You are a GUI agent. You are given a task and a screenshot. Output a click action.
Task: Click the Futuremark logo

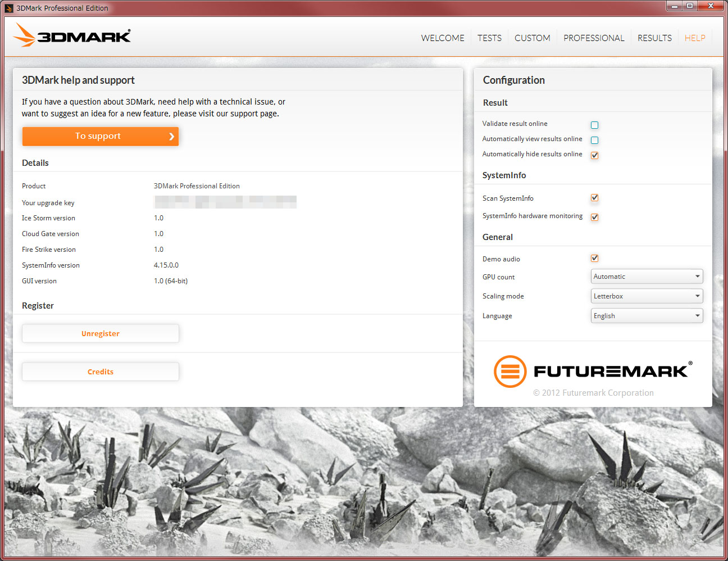coord(593,371)
